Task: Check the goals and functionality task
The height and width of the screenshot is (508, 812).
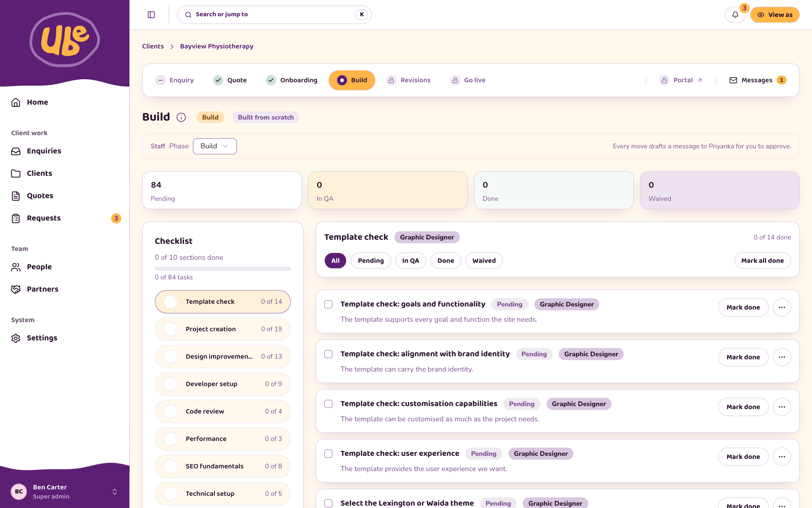Action: pyautogui.click(x=328, y=304)
